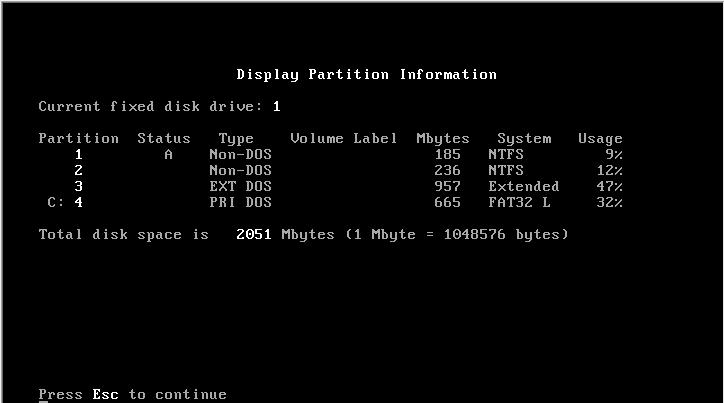Click the 185 Mbytes value
Image resolution: width=724 pixels, height=403 pixels.
447,155
